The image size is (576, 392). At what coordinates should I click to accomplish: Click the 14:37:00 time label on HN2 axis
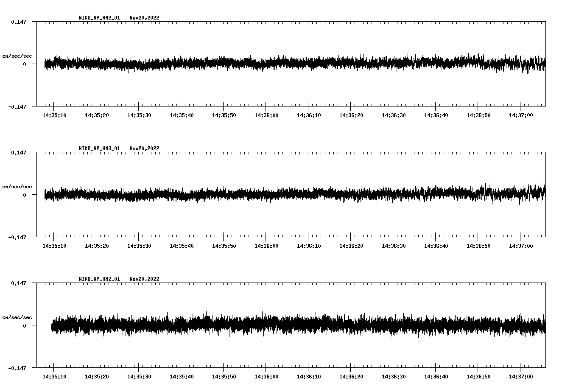(521, 115)
